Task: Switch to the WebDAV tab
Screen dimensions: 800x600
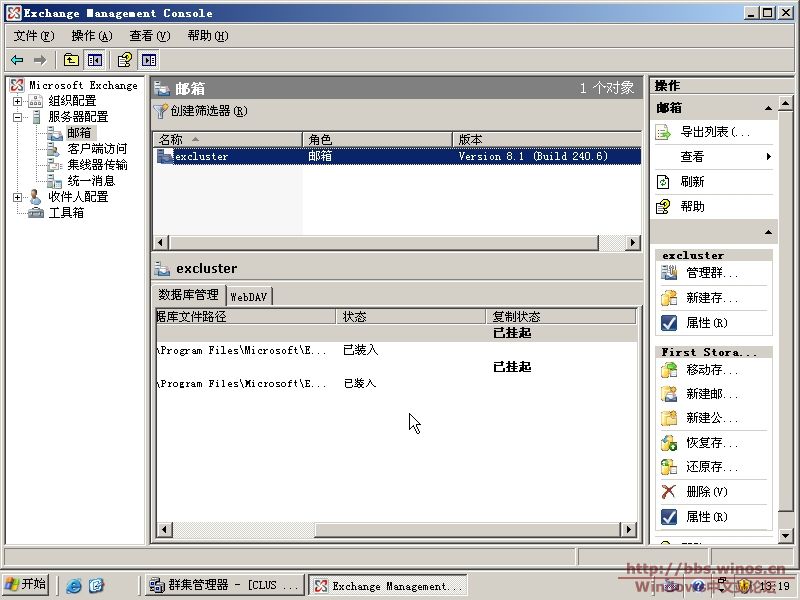Action: 248,296
